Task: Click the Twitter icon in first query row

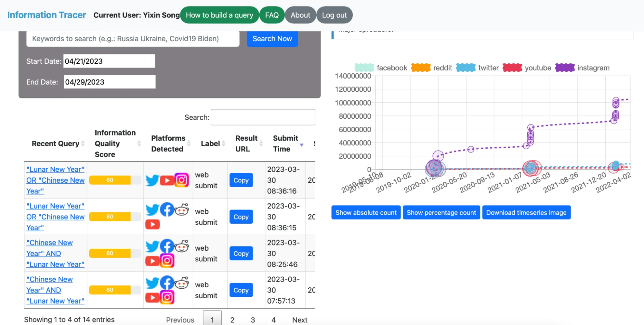Action: (152, 180)
